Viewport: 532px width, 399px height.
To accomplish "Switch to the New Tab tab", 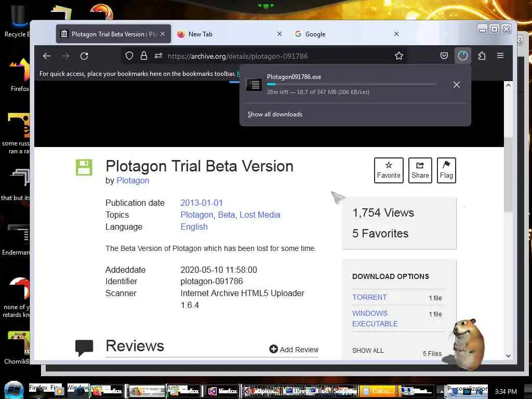I will (x=229, y=34).
